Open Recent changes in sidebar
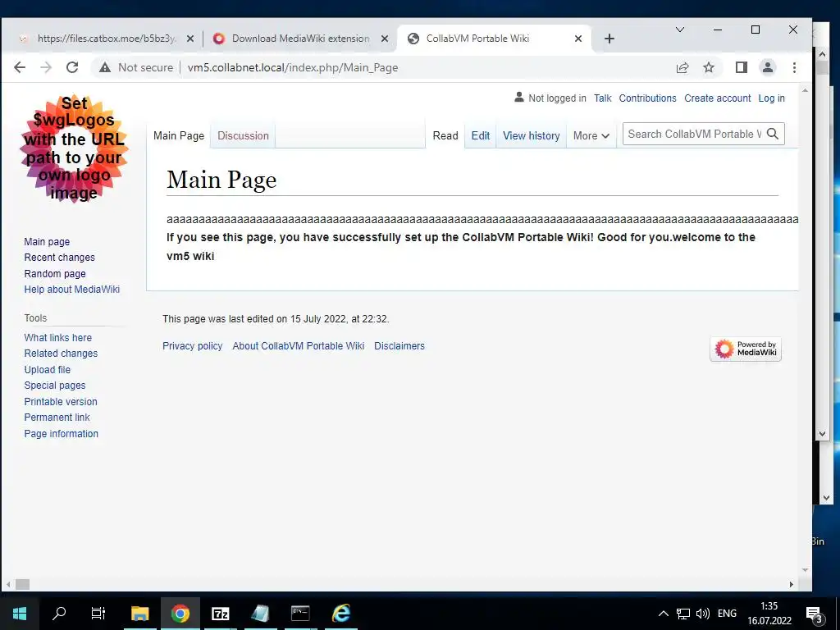The image size is (840, 630). pos(59,258)
